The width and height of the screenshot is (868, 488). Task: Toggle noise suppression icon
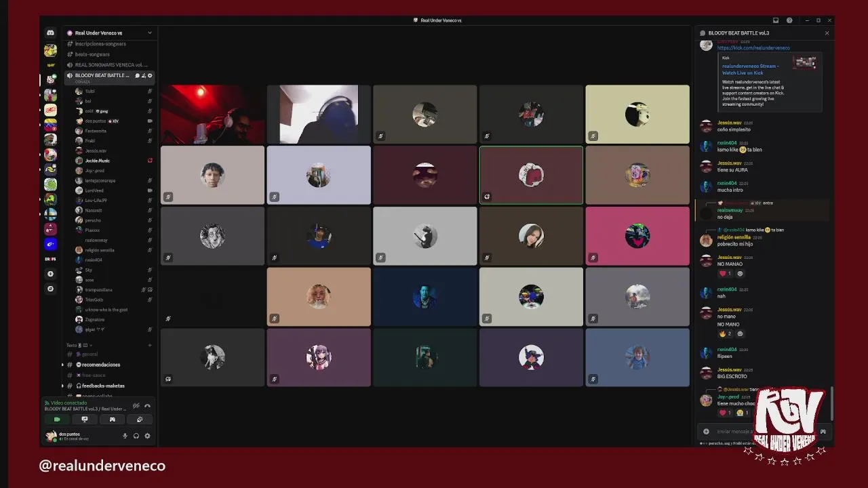(x=136, y=405)
